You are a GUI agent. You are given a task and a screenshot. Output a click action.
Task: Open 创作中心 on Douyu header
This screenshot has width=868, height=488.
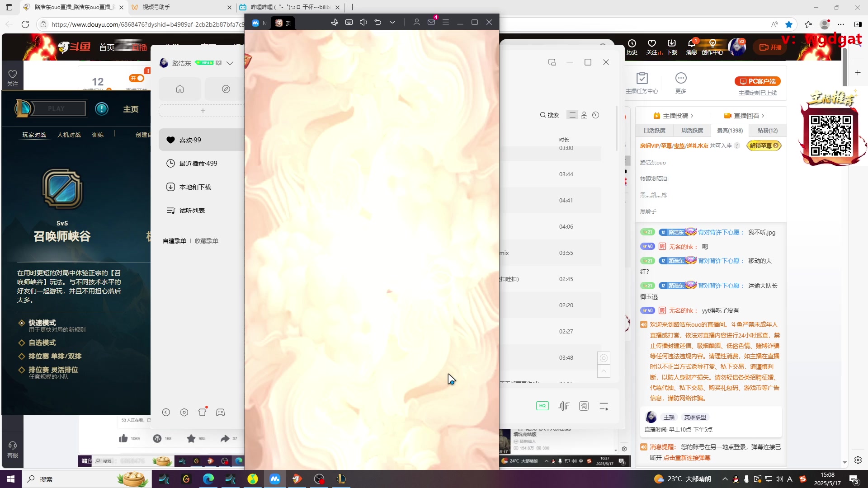[712, 47]
